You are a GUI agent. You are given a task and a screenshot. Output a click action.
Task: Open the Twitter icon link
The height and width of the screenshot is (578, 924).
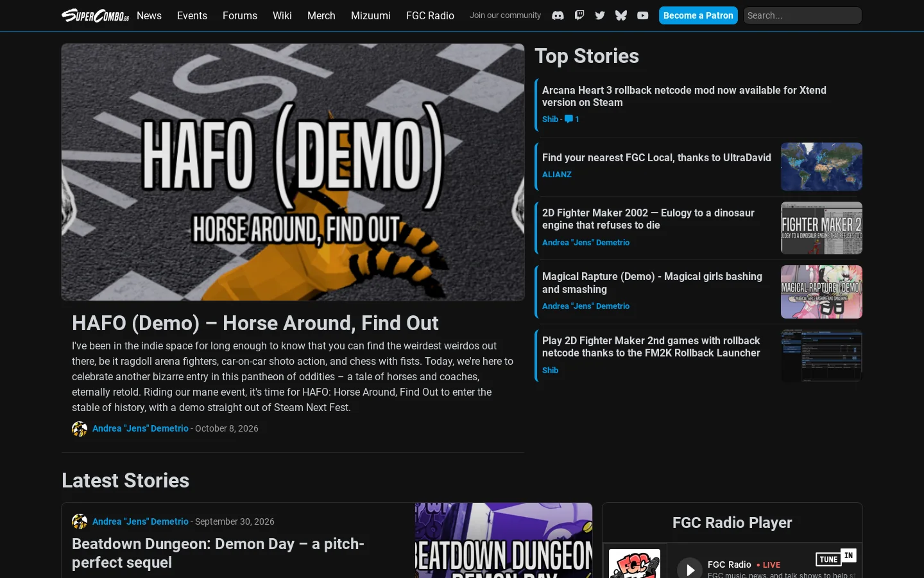point(600,15)
